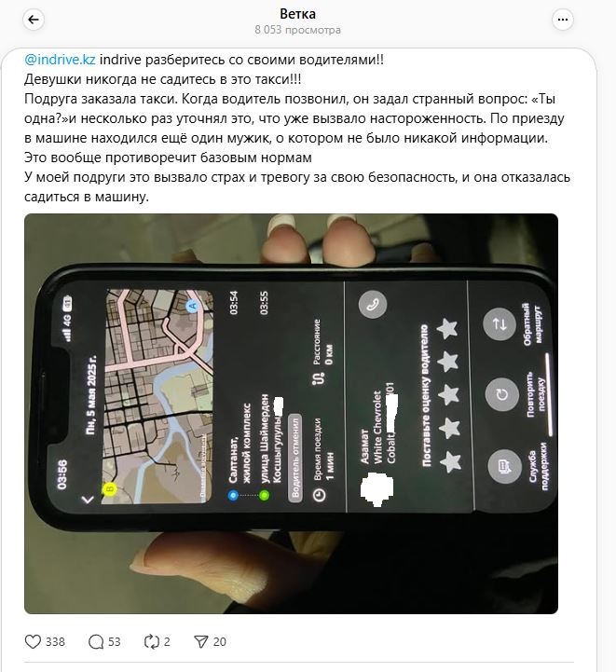Tap the phone call icon in the photo
Viewport: 616px width, 672px height.
(x=372, y=304)
